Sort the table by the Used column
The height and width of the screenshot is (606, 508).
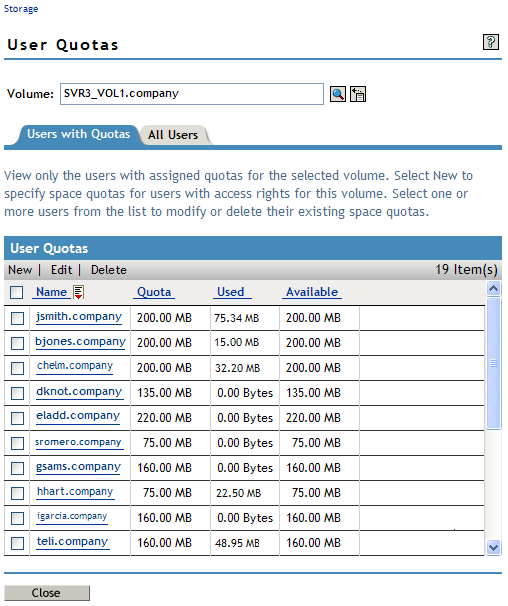pos(231,292)
